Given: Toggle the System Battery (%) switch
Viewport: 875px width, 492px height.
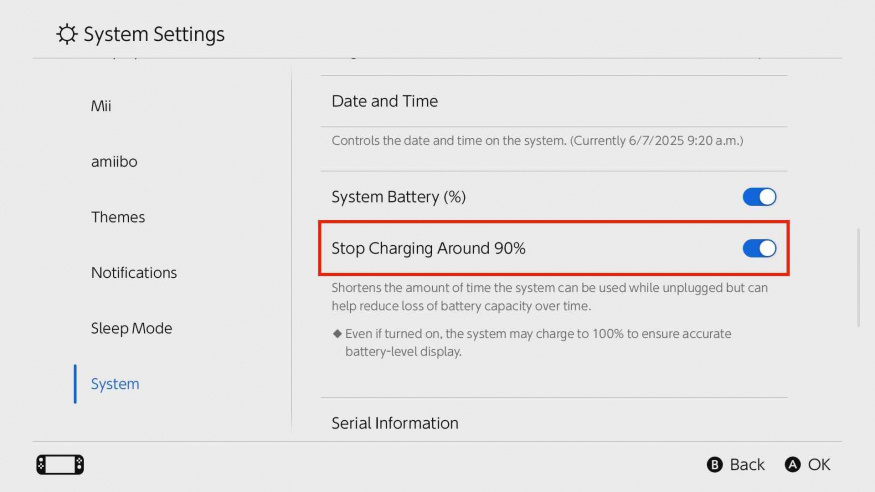Looking at the screenshot, I should [x=759, y=197].
